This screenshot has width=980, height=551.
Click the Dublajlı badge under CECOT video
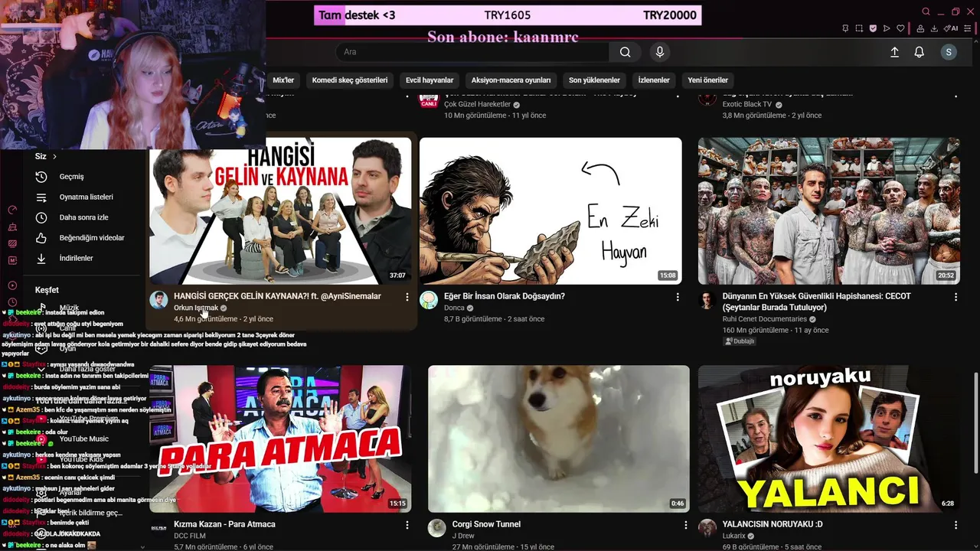(x=740, y=341)
